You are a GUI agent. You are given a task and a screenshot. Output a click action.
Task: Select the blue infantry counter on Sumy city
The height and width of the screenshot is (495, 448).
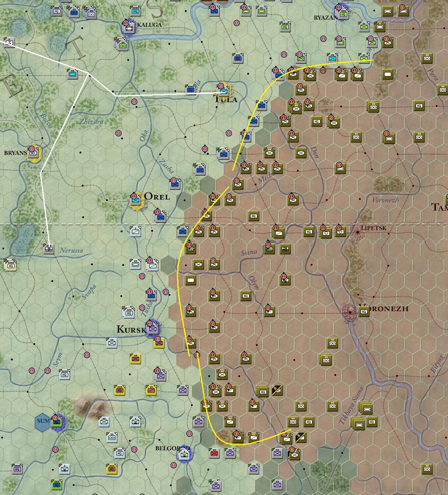(x=57, y=422)
